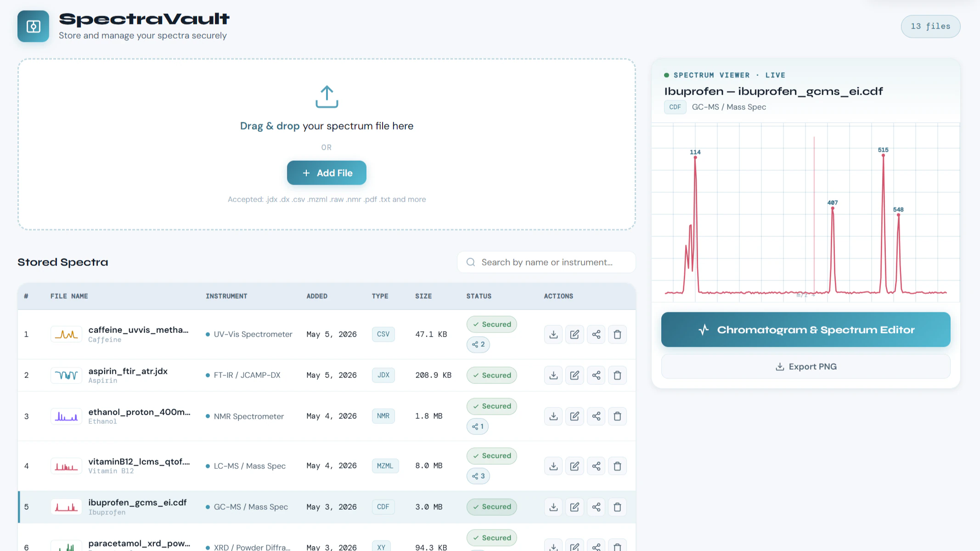The height and width of the screenshot is (551, 980).
Task: Click the search magnifier icon
Action: tap(471, 262)
